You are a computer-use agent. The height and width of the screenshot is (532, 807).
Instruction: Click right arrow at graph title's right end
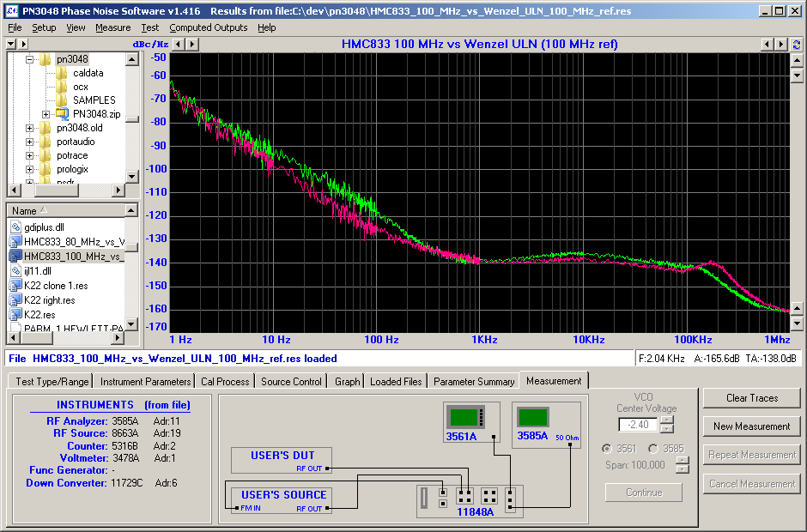781,45
